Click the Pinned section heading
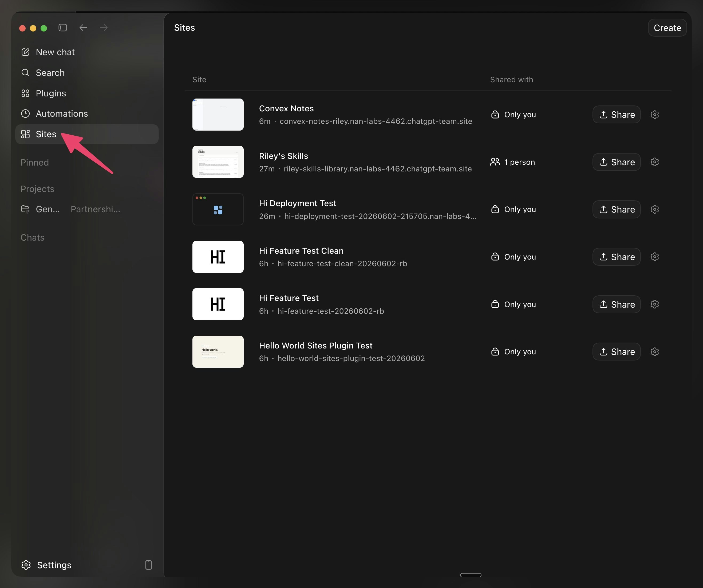Image resolution: width=703 pixels, height=588 pixels. pos(35,162)
